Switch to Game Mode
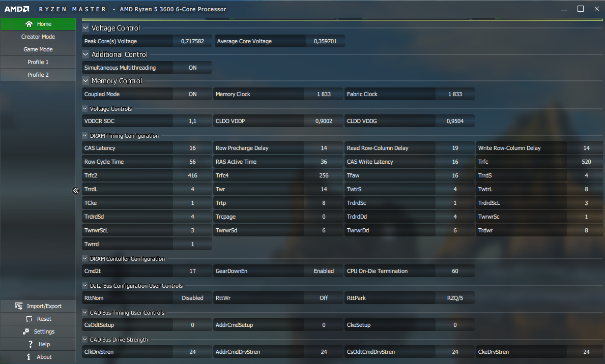The height and width of the screenshot is (364, 605). (x=38, y=49)
